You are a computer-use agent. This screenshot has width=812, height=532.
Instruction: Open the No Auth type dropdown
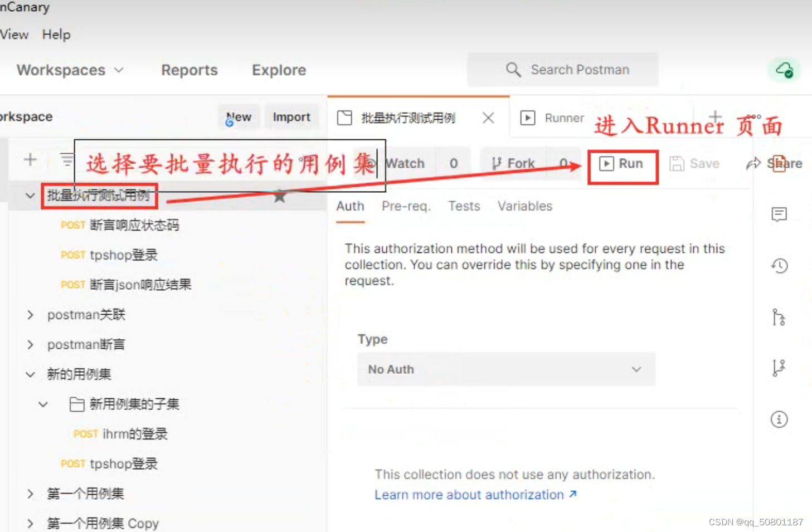tap(506, 369)
